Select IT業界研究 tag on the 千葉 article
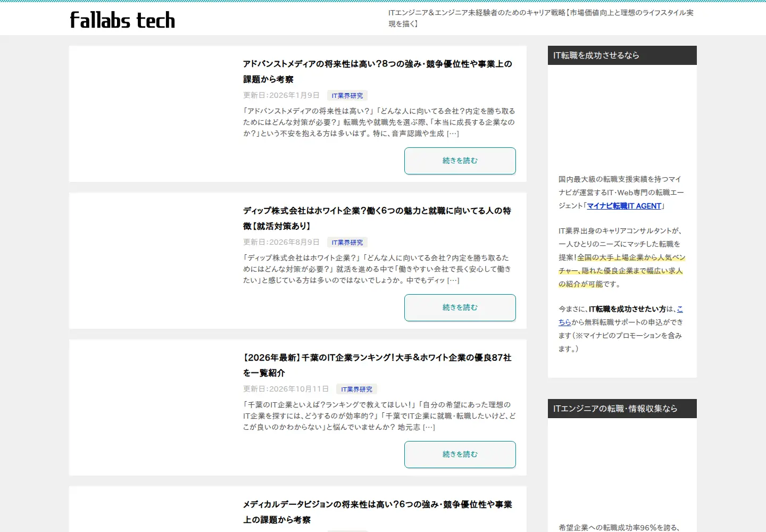Image resolution: width=766 pixels, height=532 pixels. point(356,389)
